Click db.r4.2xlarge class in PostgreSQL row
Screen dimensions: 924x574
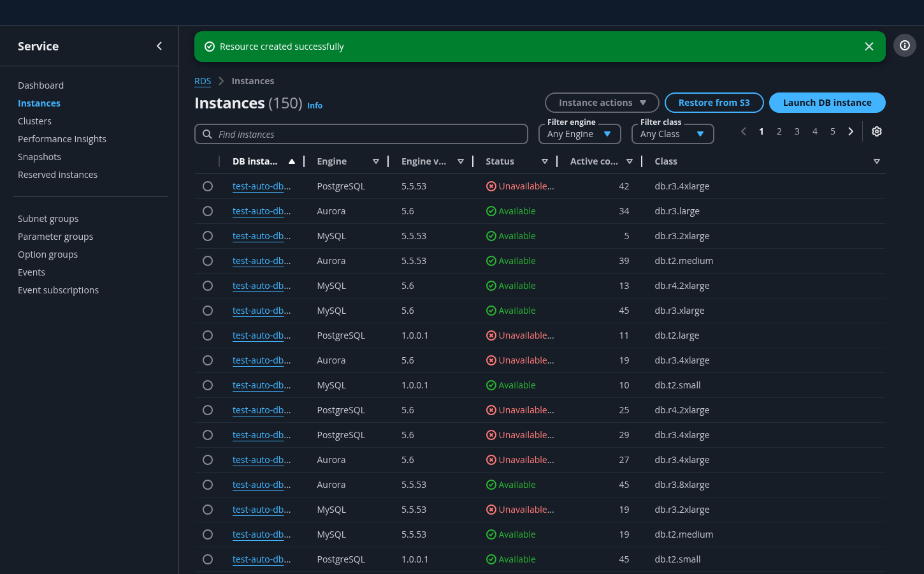[682, 410]
